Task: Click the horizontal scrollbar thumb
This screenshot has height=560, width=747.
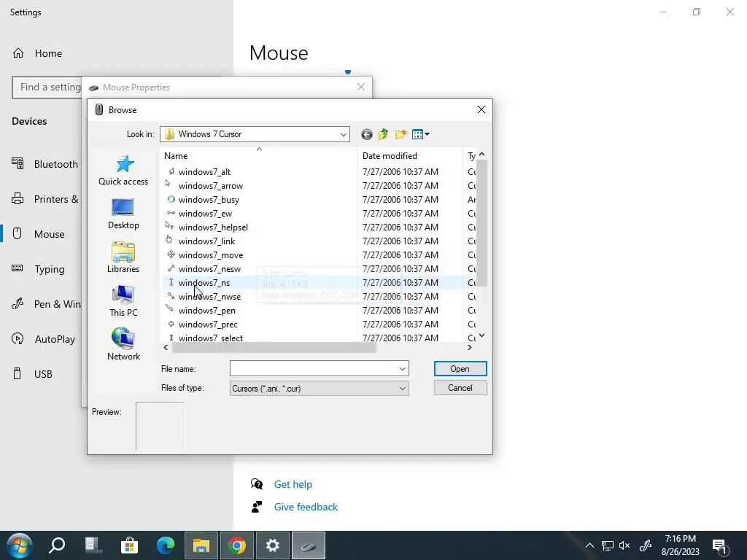Action: [274, 348]
